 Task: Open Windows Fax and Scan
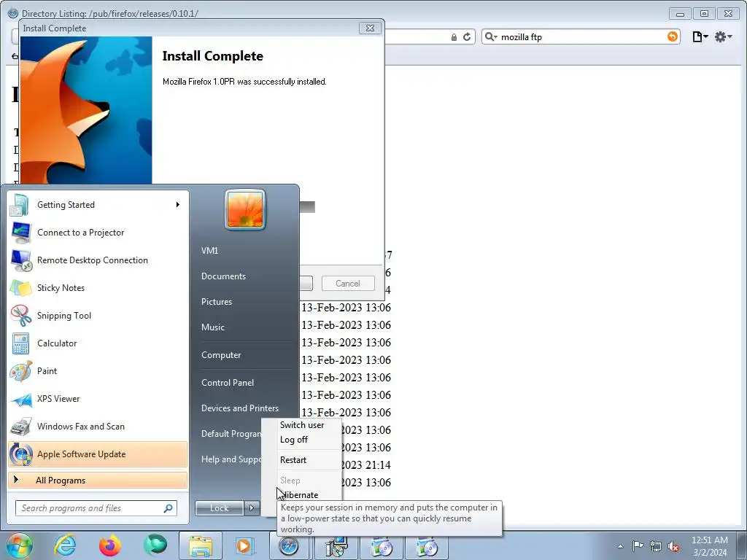(98, 426)
